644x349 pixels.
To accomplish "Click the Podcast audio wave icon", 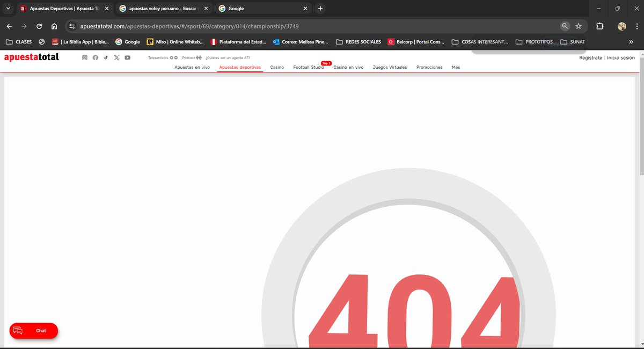I will pyautogui.click(x=199, y=57).
